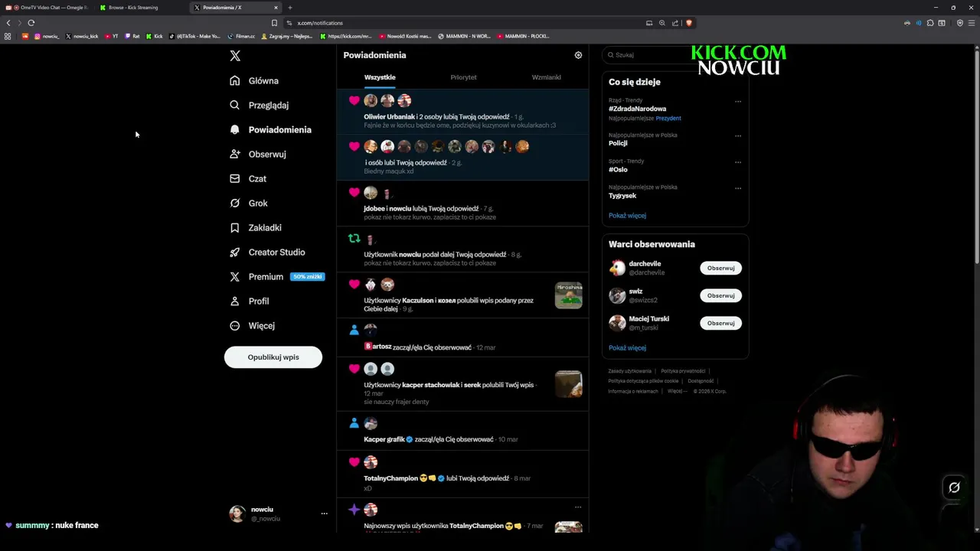Open the browser hamburger menu
This screenshot has height=551, width=980.
point(972,23)
